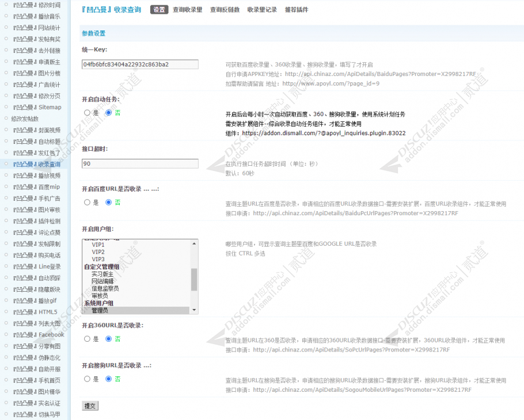The width and height of the screenshot is (524, 420).
Task: Open the SoPcUrlPages API link
Action: [x=352, y=350]
